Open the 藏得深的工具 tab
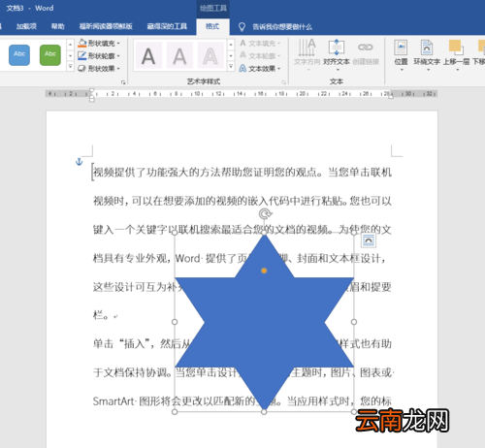 point(167,26)
